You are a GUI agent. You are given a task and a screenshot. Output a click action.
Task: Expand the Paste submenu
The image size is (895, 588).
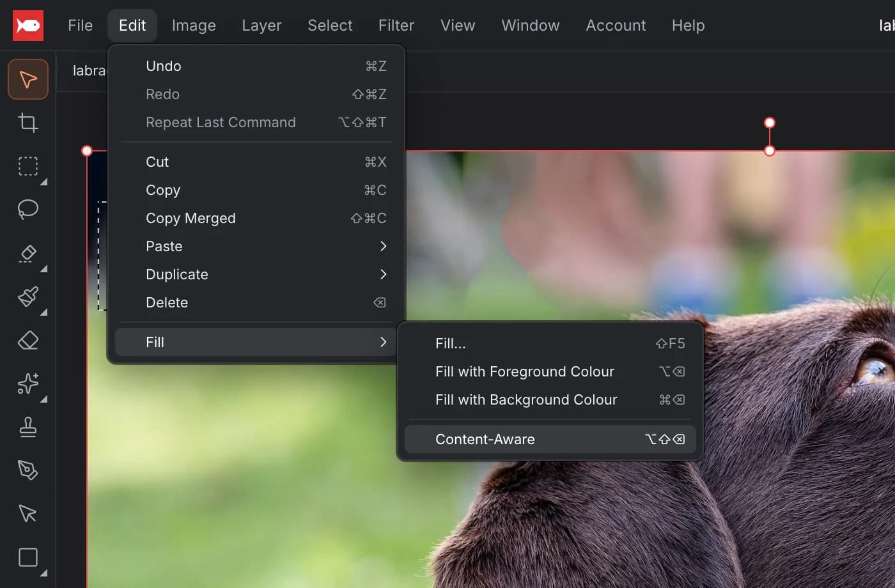click(256, 246)
